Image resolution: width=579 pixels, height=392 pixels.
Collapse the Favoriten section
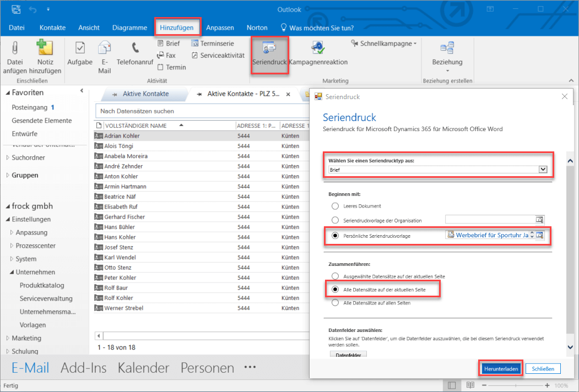pos(8,92)
